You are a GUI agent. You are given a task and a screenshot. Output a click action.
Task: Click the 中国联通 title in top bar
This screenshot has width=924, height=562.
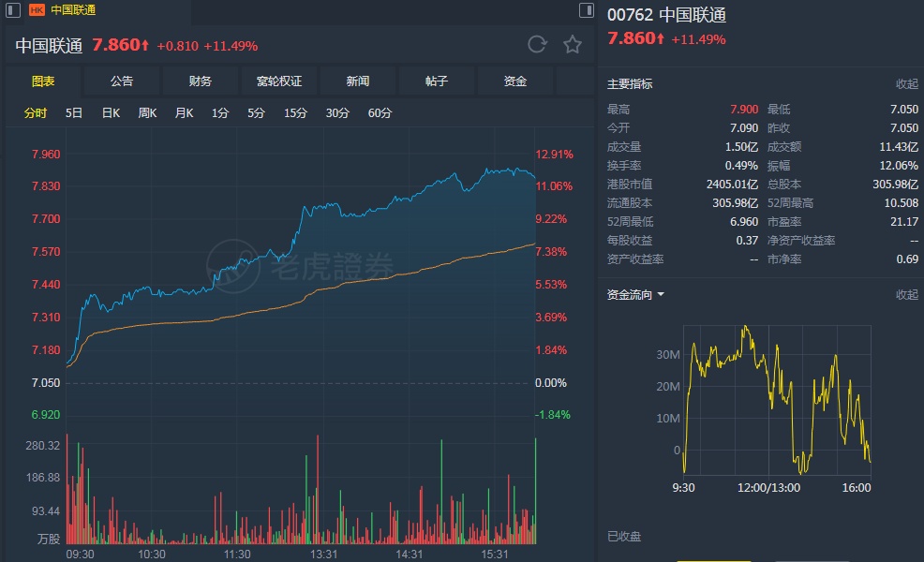tap(73, 10)
